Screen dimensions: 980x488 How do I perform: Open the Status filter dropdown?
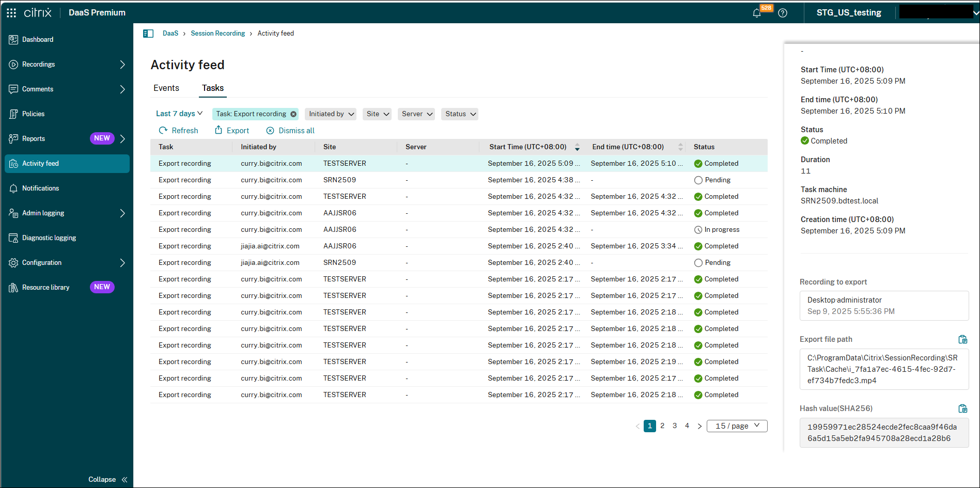click(459, 114)
